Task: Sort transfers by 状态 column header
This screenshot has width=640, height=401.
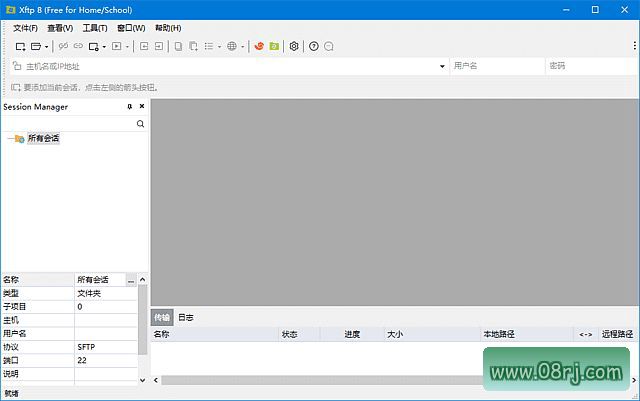Action: coord(299,334)
